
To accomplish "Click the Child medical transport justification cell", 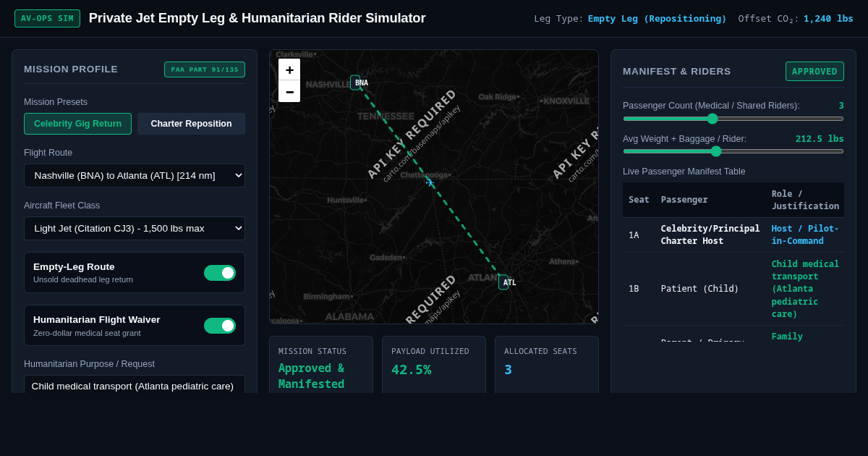I will tap(805, 289).
